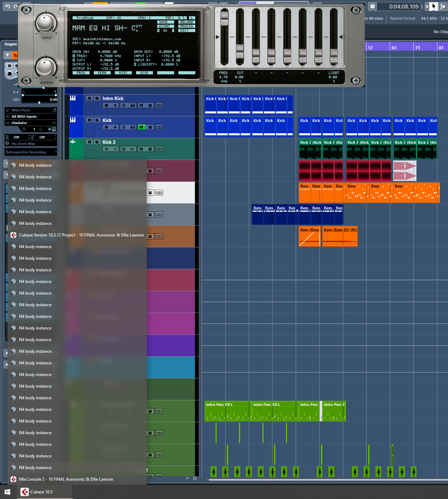Open channel settings on the track named just Kick

click(124, 127)
